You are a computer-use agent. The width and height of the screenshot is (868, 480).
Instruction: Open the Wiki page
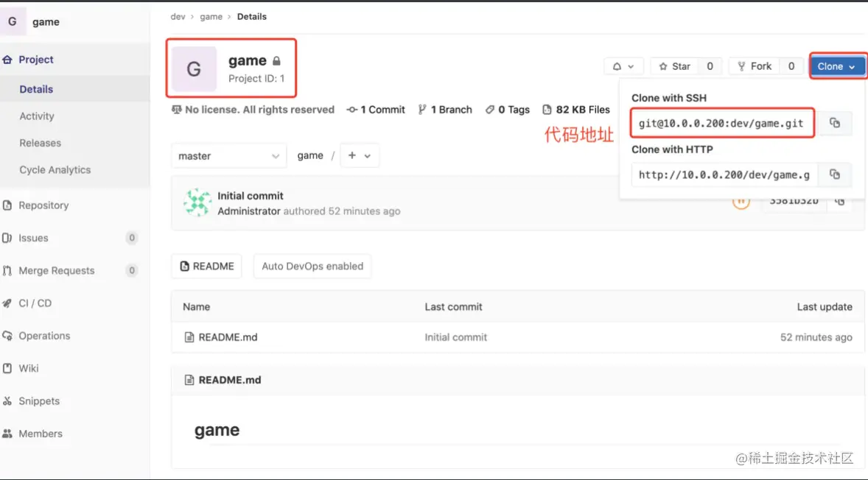(28, 368)
